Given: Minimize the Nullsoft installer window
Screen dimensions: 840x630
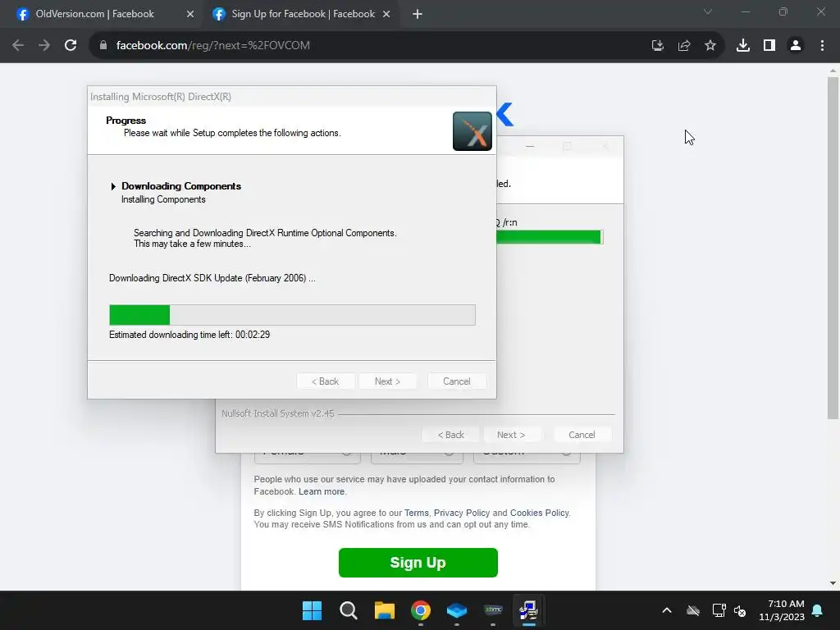Looking at the screenshot, I should (530, 146).
